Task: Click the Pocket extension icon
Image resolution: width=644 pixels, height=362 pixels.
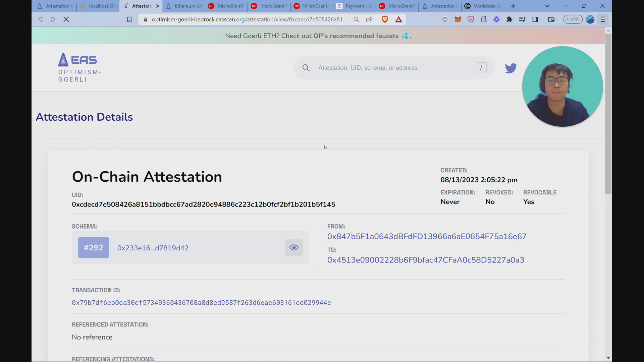Action: (471, 19)
